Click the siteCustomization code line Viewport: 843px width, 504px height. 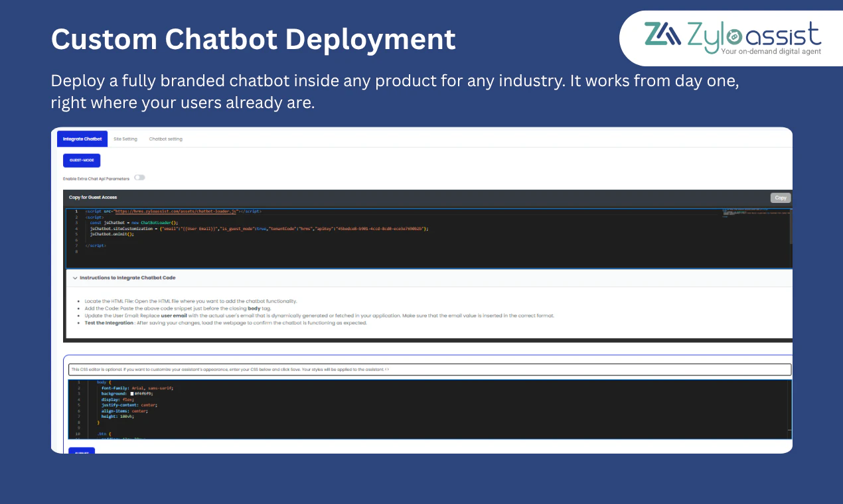[260, 228]
